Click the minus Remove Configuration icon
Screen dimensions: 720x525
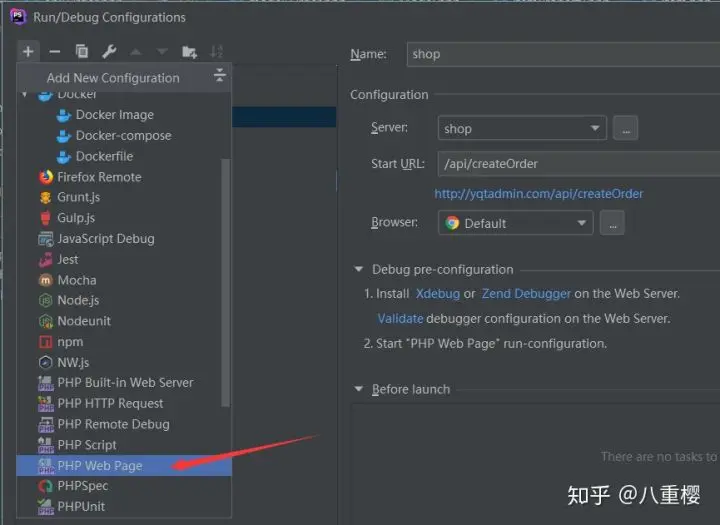pyautogui.click(x=55, y=51)
